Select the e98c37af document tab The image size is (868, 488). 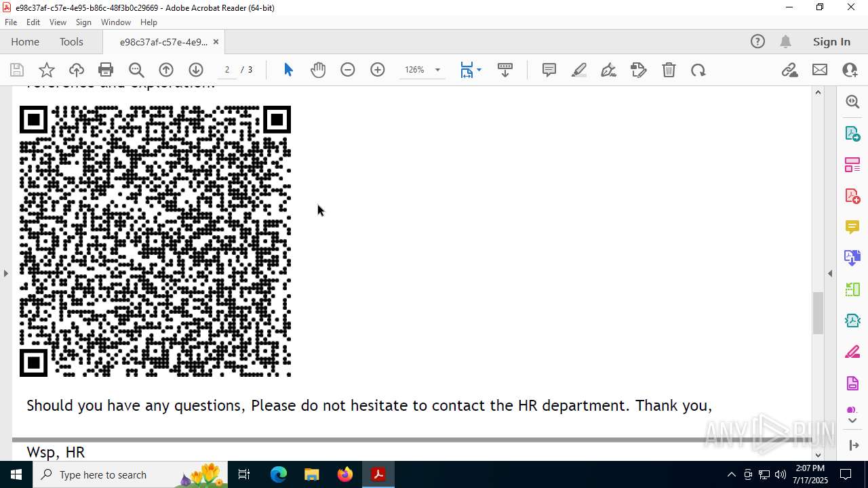click(163, 42)
